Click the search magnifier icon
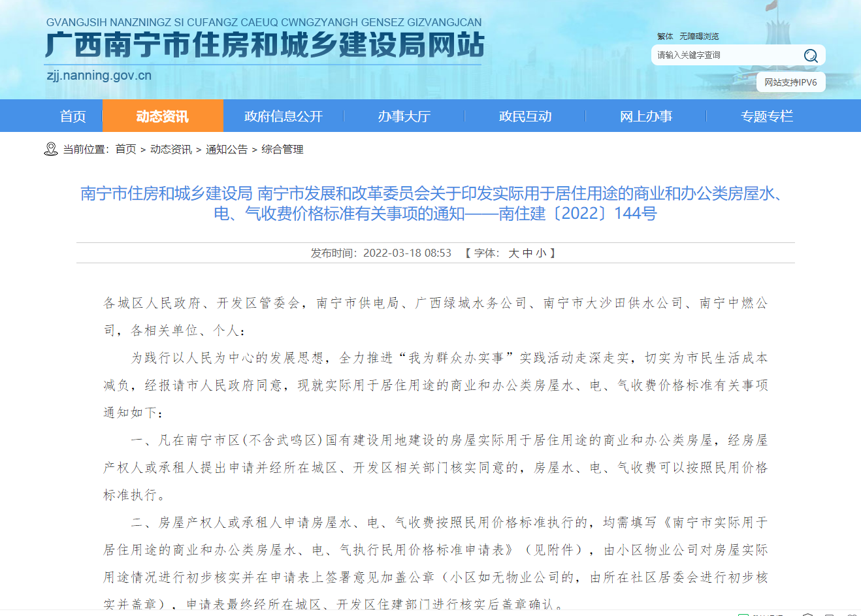 coord(811,56)
